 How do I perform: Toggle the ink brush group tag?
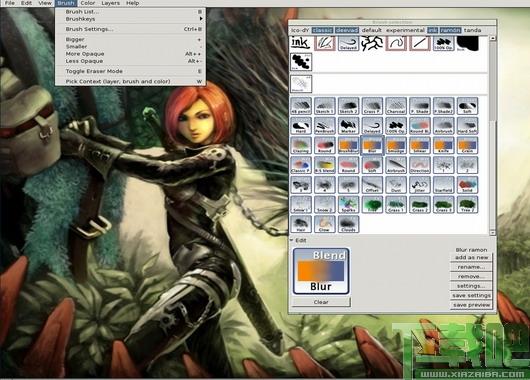click(432, 30)
